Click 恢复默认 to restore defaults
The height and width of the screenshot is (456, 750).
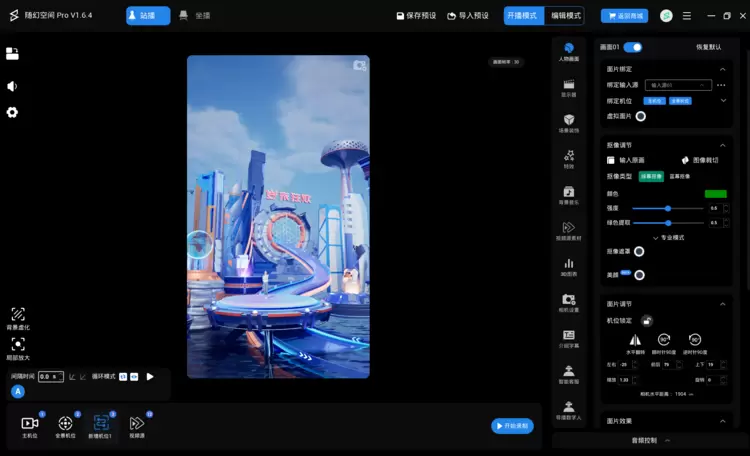(x=710, y=47)
